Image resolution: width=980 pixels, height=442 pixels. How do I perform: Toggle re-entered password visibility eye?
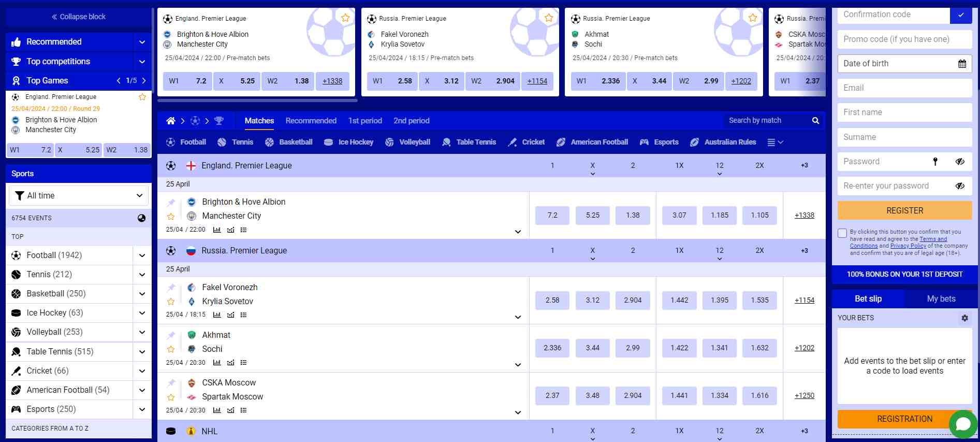(960, 186)
